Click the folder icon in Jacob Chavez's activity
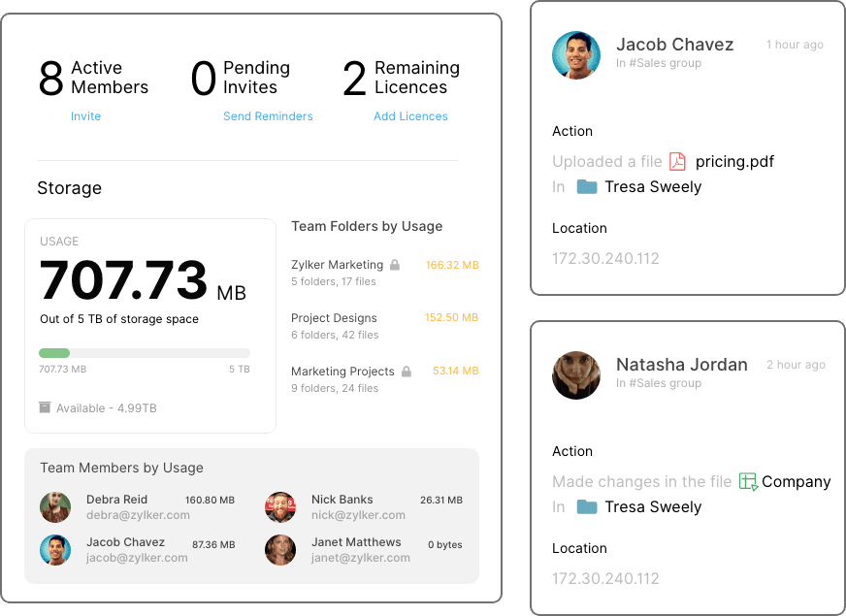Image resolution: width=846 pixels, height=616 pixels. point(586,187)
